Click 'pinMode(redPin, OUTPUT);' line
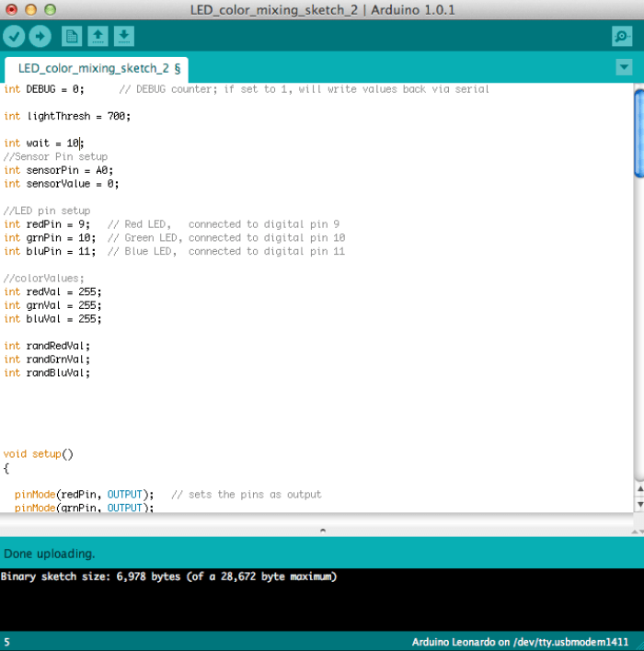The width and height of the screenshot is (644, 651). [x=85, y=495]
